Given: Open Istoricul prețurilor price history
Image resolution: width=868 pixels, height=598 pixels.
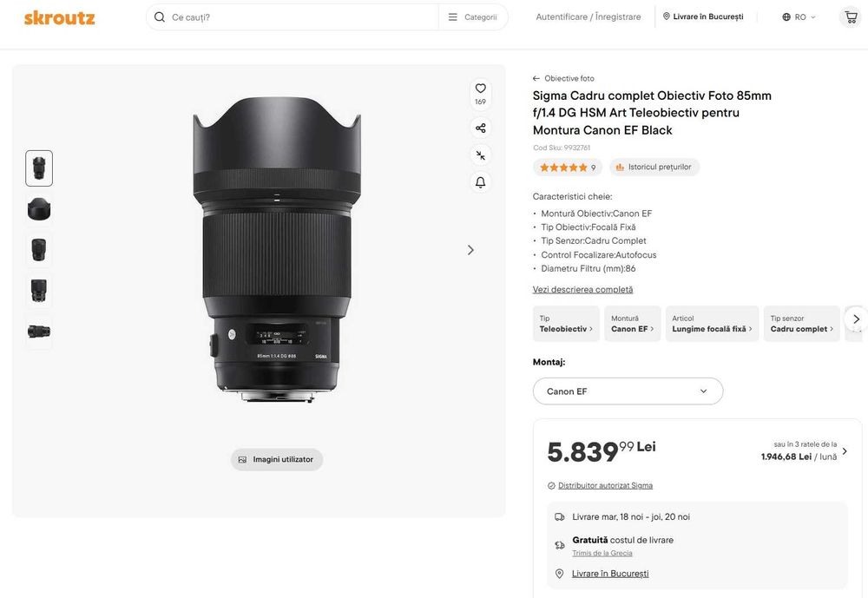Looking at the screenshot, I should click(x=654, y=167).
